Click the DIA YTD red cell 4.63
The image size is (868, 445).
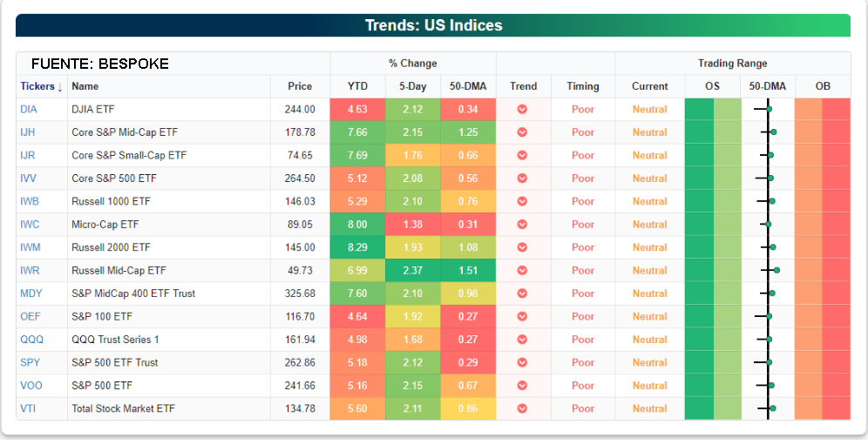[x=357, y=110]
